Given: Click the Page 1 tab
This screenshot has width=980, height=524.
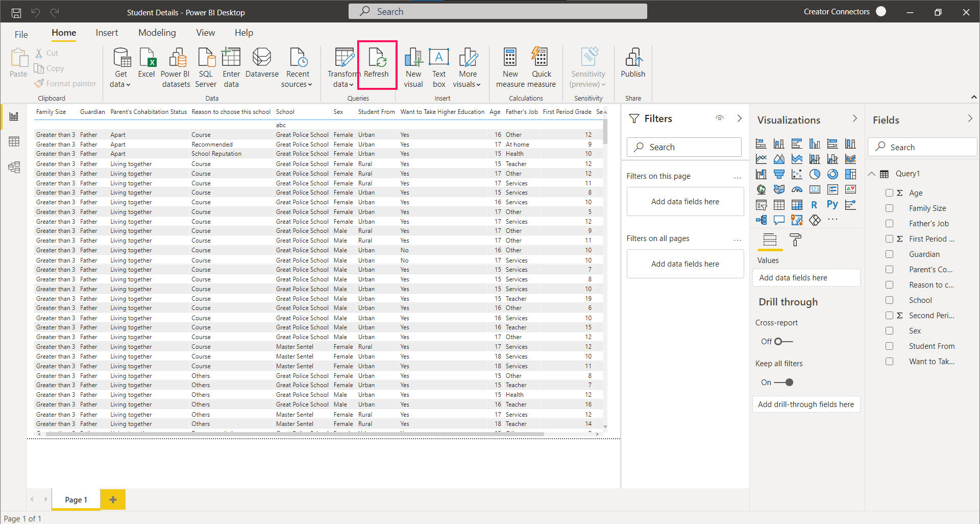Looking at the screenshot, I should [76, 499].
